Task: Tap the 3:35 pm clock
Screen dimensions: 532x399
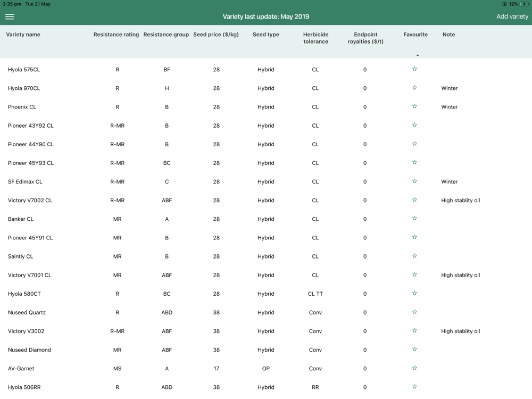Action: (12, 4)
